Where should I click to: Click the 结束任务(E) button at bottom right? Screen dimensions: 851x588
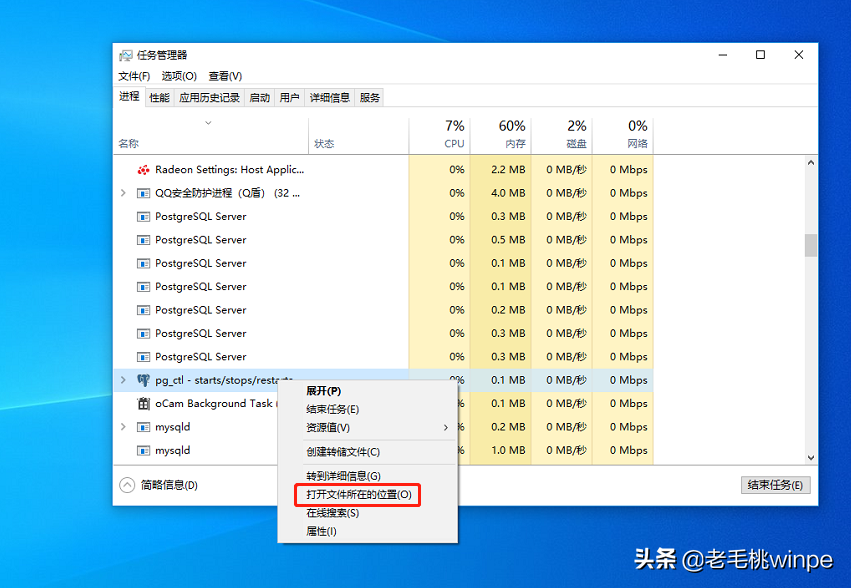(776, 485)
